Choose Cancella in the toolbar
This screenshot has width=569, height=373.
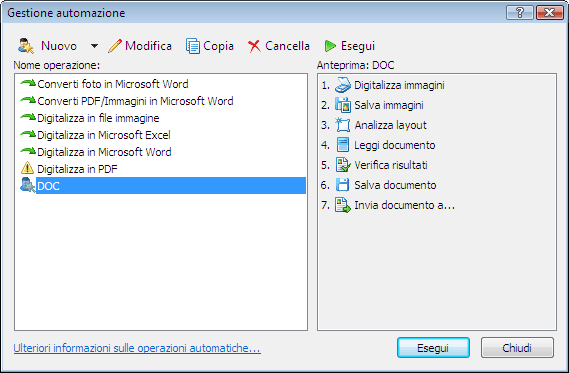click(287, 46)
